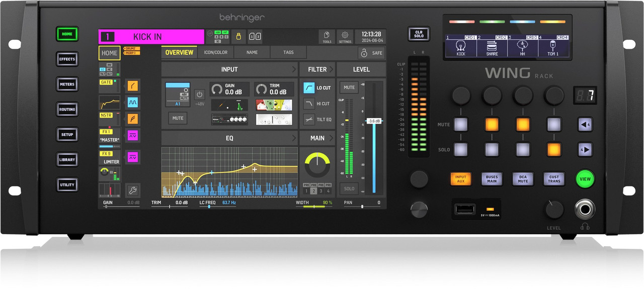Expand the INPUT section chevron
The height and width of the screenshot is (291, 644).
click(294, 69)
